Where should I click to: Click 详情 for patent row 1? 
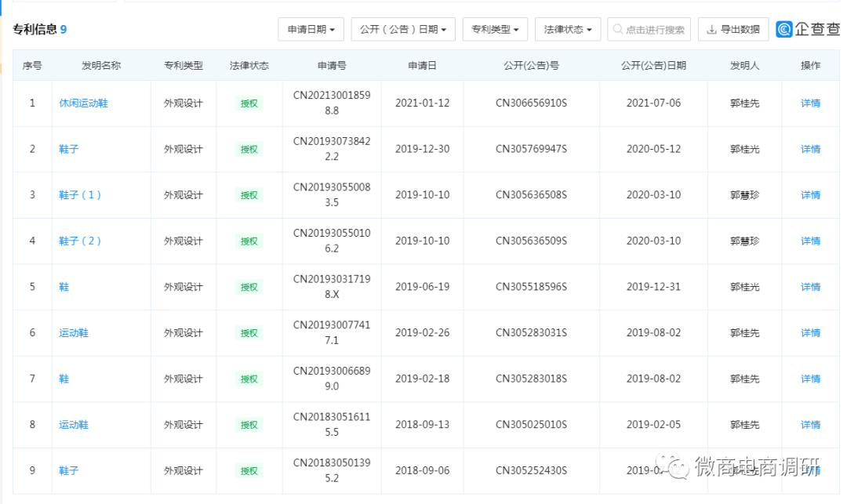coord(810,103)
